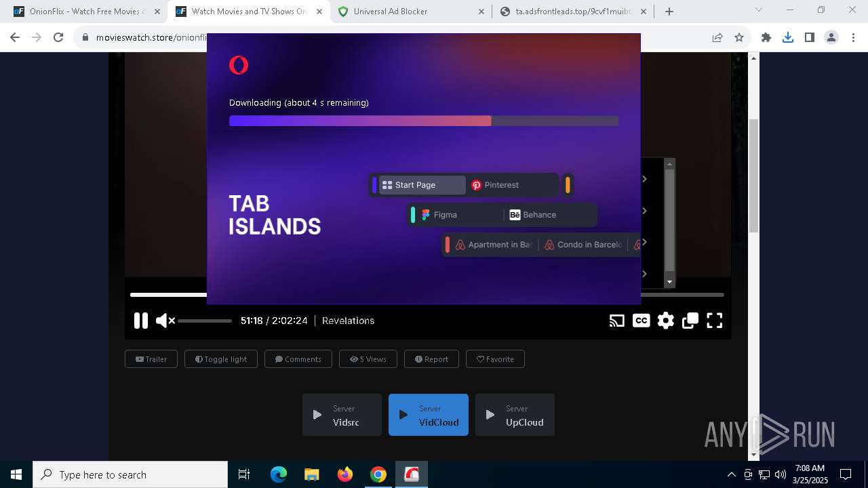Bookmark this page star icon

[739, 38]
